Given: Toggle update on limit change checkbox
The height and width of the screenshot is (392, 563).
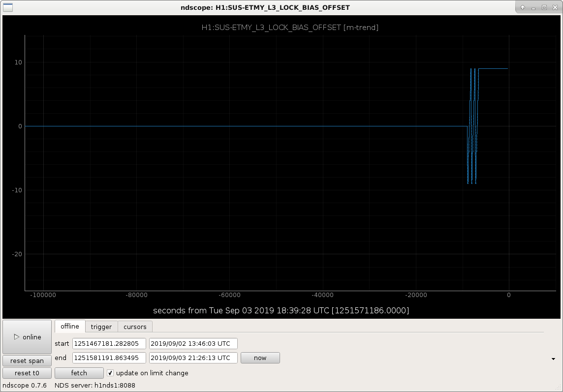Looking at the screenshot, I should coord(110,373).
